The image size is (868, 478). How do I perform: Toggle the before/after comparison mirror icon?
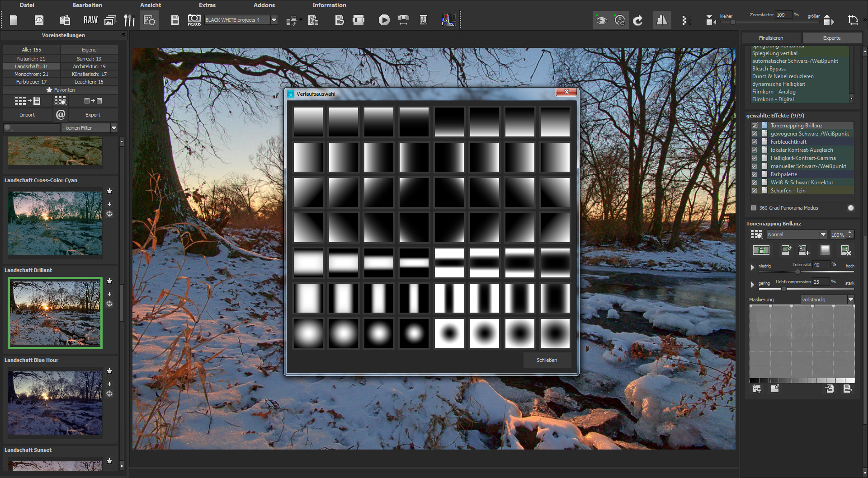[x=661, y=20]
